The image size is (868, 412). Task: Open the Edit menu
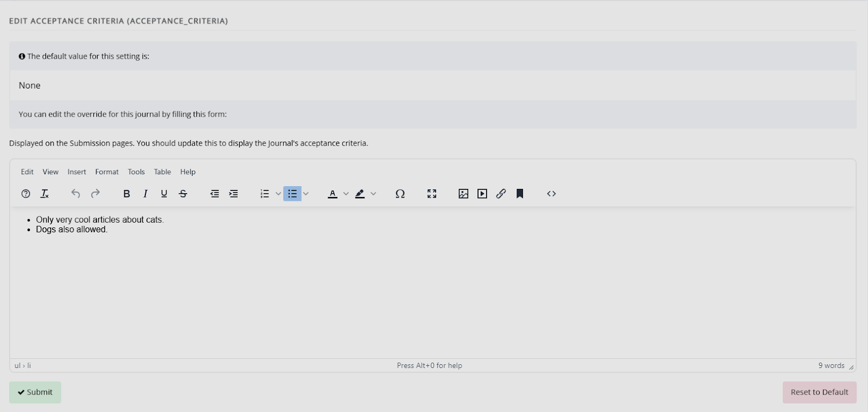(x=27, y=172)
